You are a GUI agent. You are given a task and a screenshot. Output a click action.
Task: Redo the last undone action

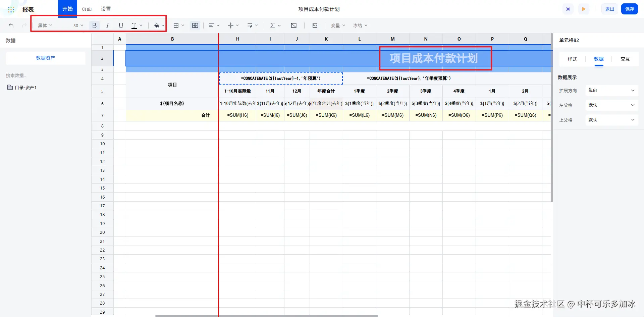point(24,25)
